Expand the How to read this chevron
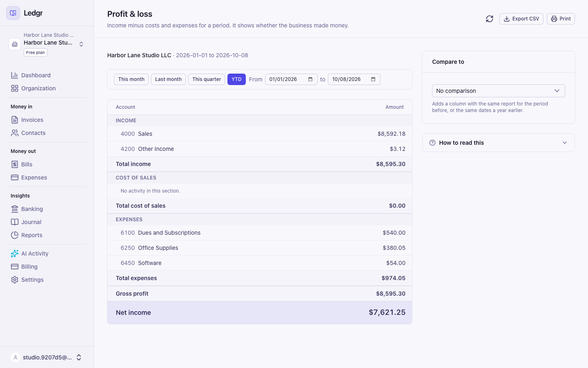 point(565,143)
